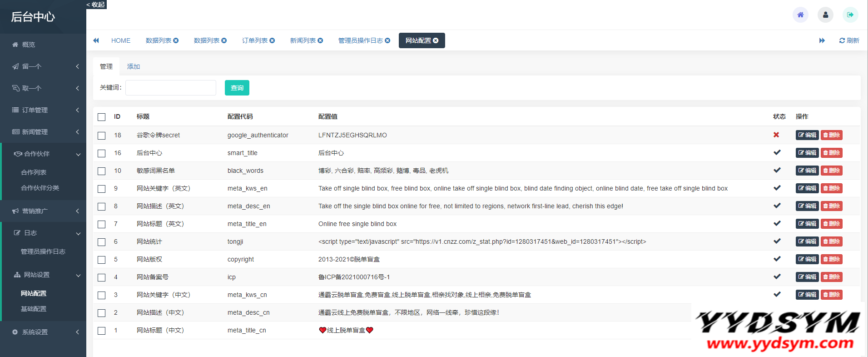Check the box for row ID 10
The image size is (868, 357).
click(x=102, y=171)
